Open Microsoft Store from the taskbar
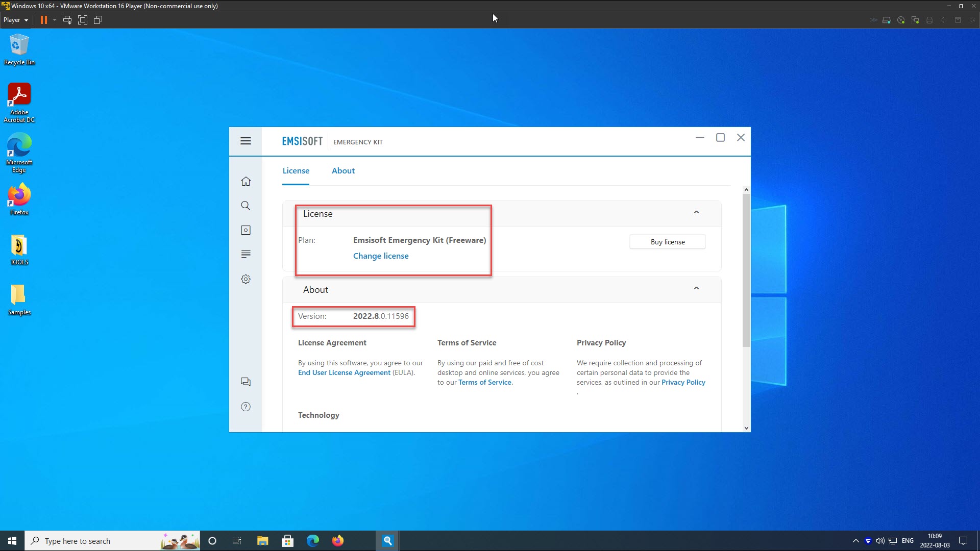The width and height of the screenshot is (980, 551). pyautogui.click(x=288, y=541)
